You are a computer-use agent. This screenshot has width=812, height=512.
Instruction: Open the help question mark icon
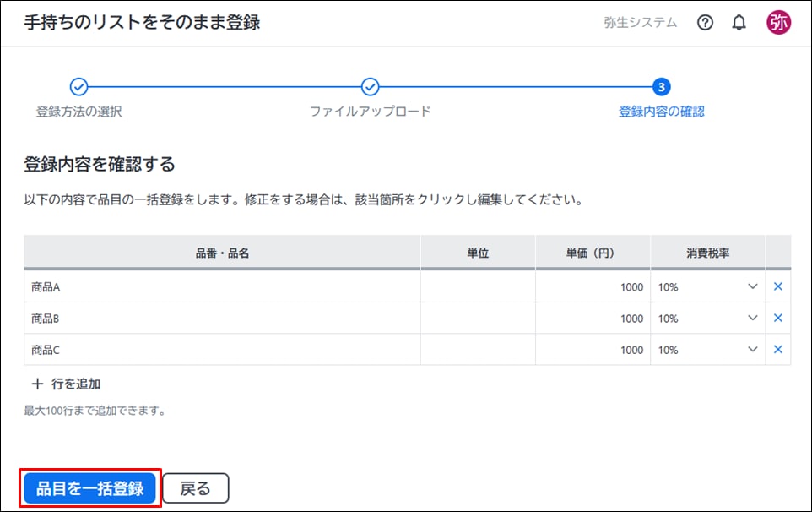tap(705, 23)
